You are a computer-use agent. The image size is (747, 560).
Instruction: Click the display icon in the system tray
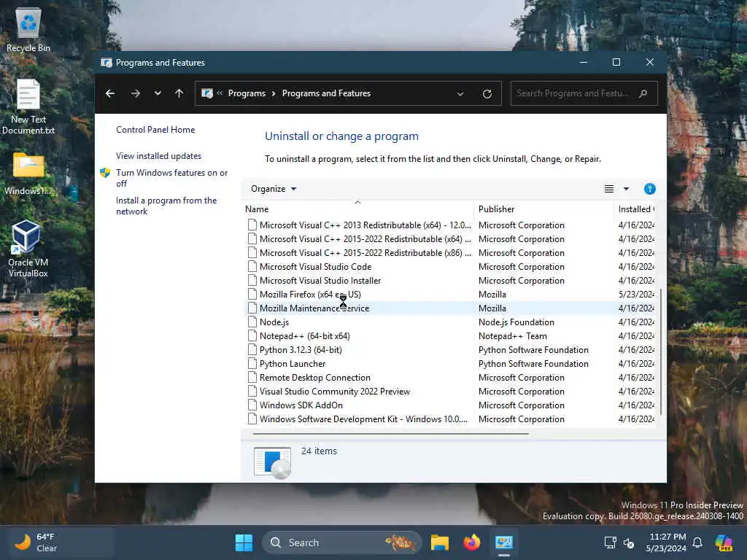[610, 542]
